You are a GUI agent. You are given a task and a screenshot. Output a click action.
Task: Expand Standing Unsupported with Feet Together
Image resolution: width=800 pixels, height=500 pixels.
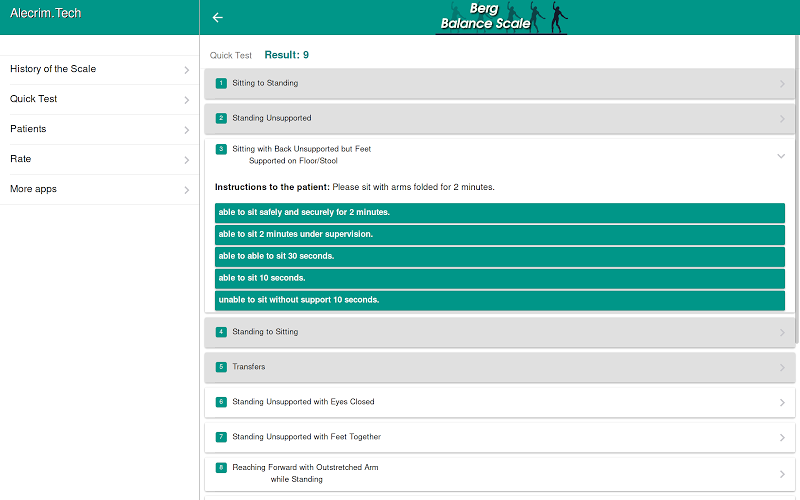coord(499,437)
